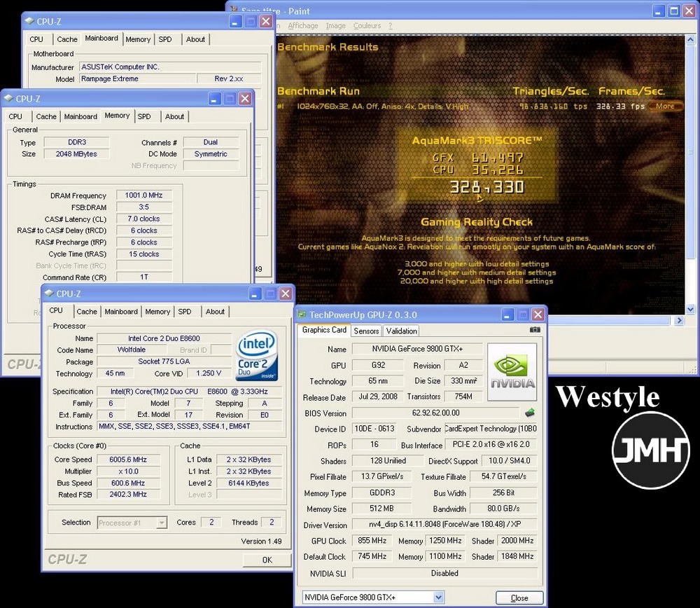Click the ASUSTeK Computer INC. manufacturer field

pyautogui.click(x=170, y=67)
